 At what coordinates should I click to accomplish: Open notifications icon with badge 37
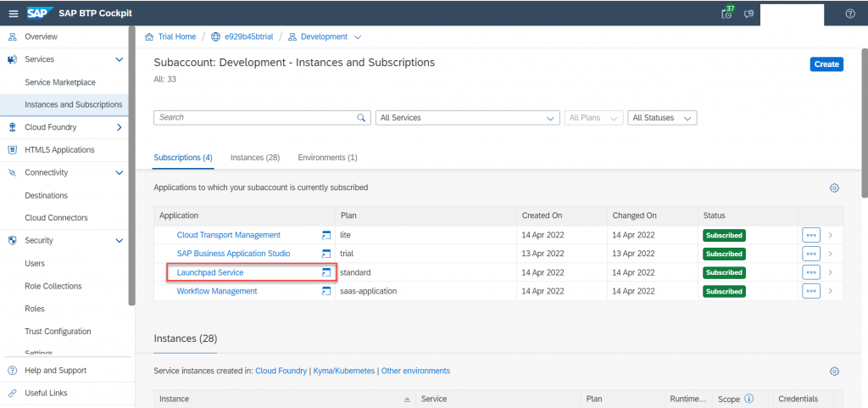(728, 13)
